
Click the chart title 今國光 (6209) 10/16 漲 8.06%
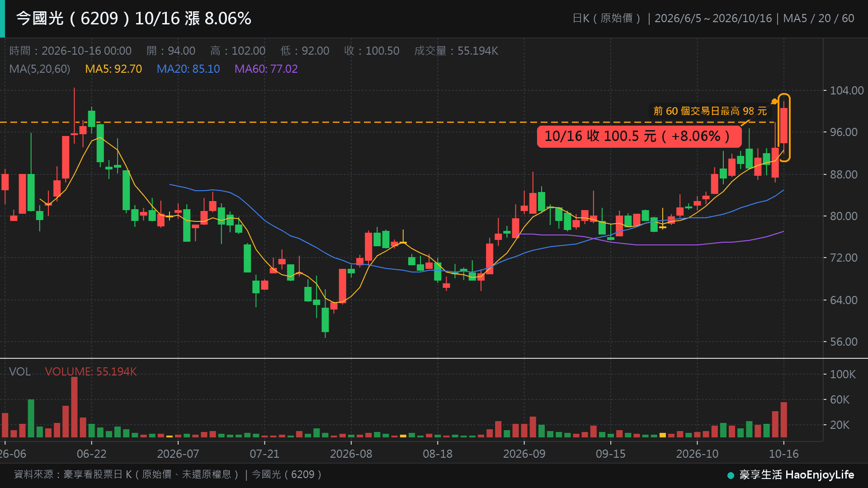point(134,19)
